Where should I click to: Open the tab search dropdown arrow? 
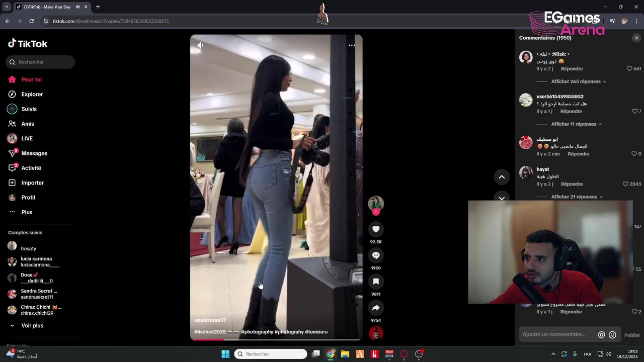7,7
